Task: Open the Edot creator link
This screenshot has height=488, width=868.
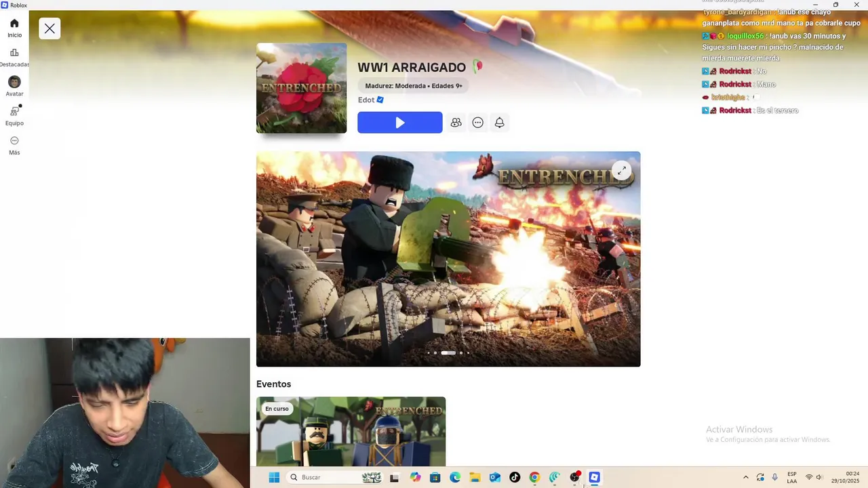Action: [x=370, y=100]
